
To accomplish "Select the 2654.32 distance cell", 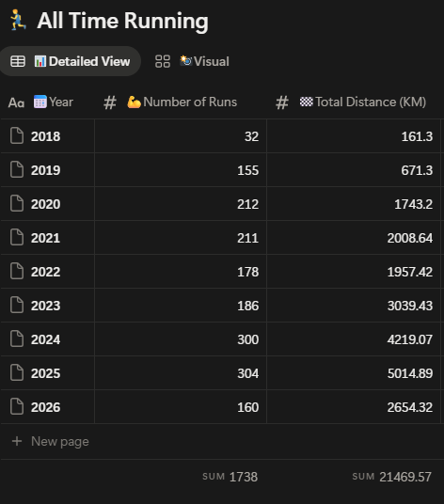I will (354, 407).
